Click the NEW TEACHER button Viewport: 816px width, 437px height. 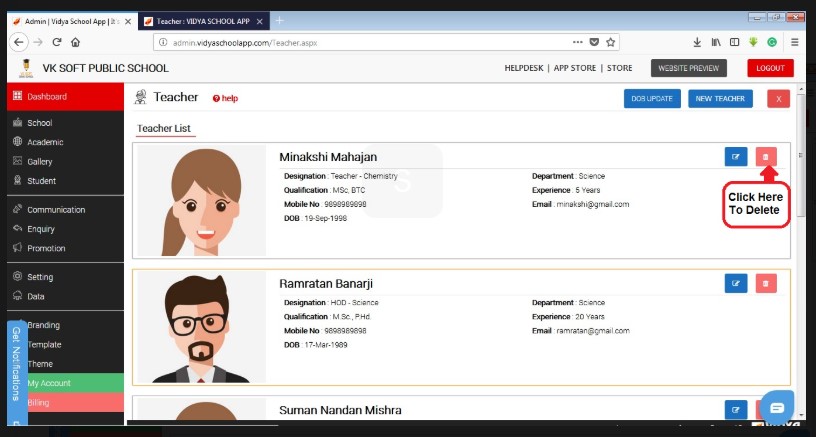(720, 98)
